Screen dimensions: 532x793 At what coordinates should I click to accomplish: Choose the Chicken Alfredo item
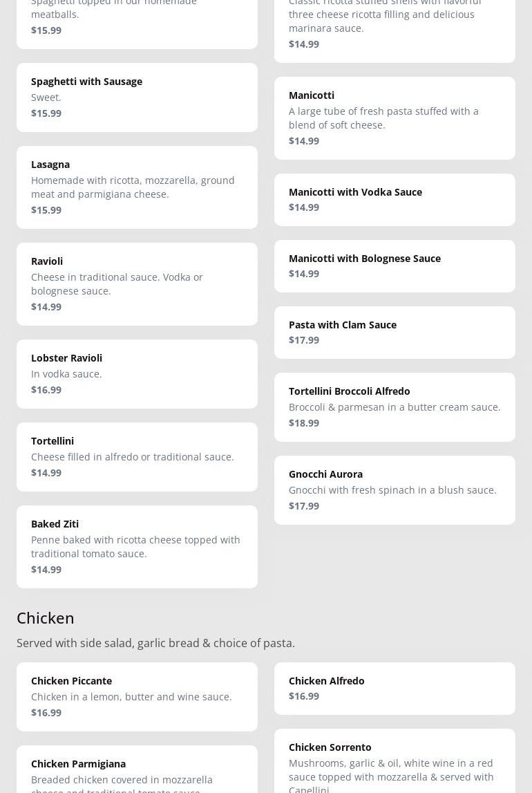[x=395, y=688]
